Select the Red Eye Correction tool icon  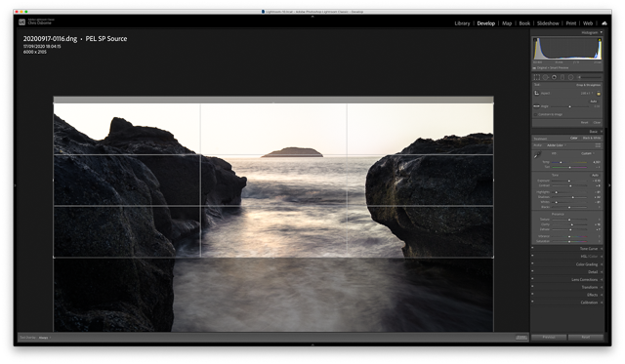tap(554, 77)
